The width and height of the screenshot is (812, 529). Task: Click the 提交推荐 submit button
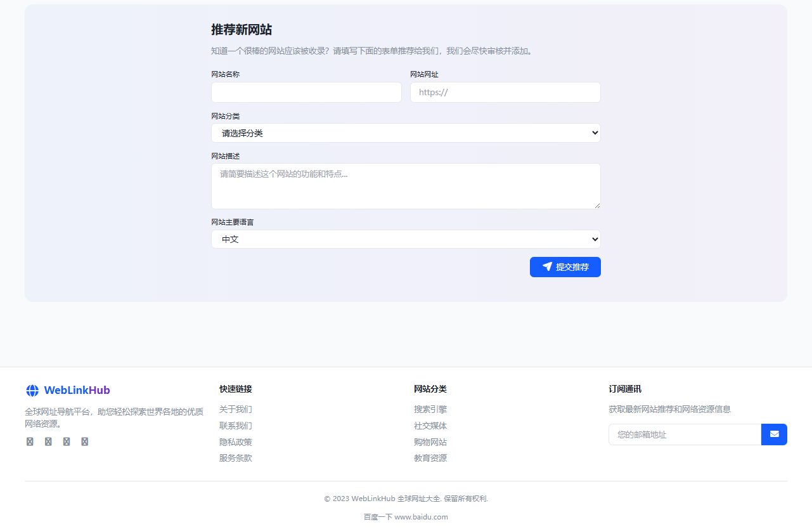[565, 266]
